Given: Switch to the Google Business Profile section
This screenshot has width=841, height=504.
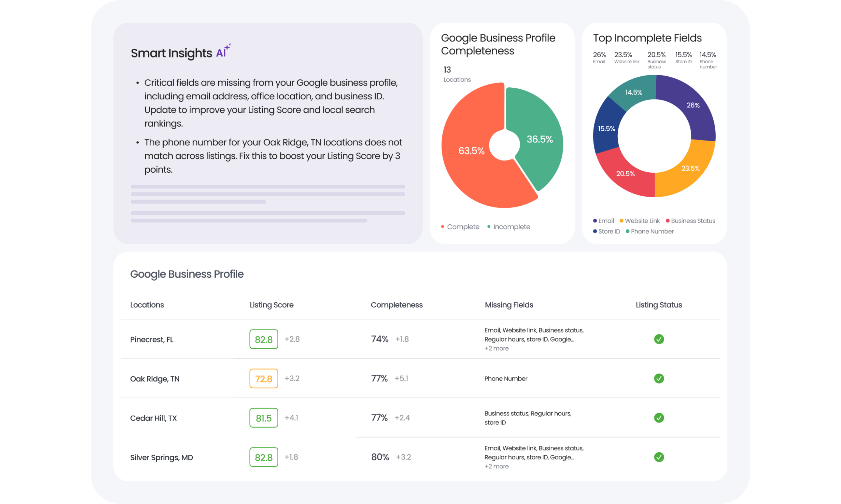Looking at the screenshot, I should (x=187, y=274).
